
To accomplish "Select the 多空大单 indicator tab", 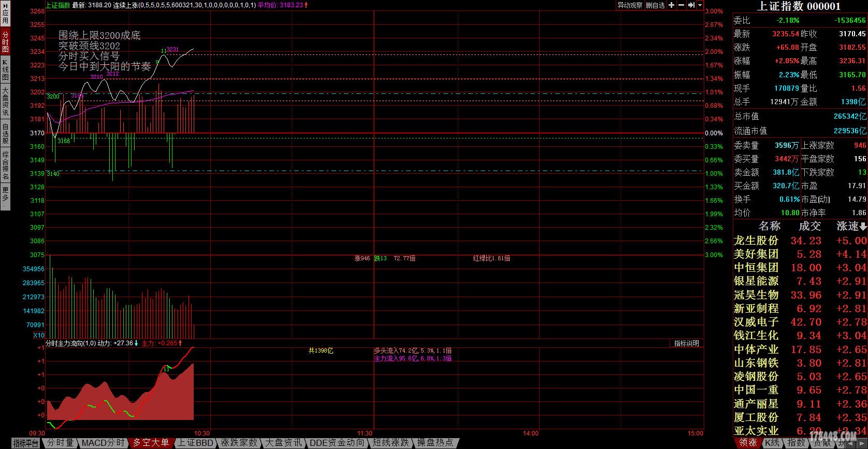I will [x=151, y=443].
